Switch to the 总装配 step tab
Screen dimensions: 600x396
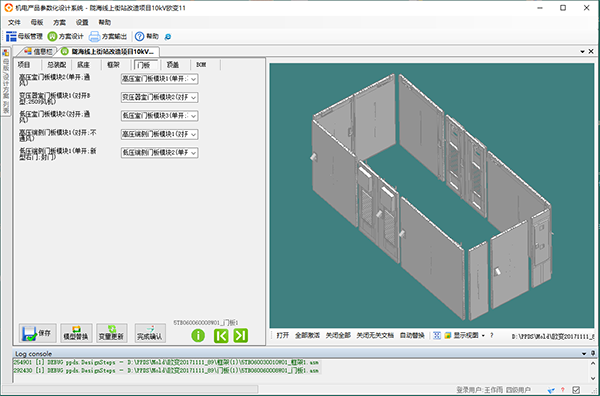pos(57,65)
